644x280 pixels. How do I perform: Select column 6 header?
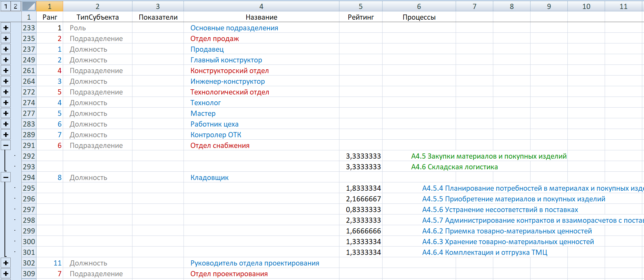[x=419, y=6]
